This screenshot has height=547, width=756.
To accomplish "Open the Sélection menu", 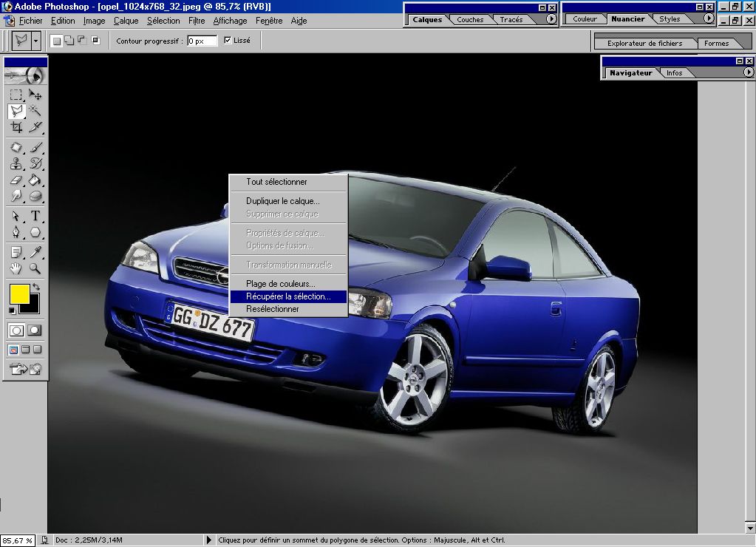I will pyautogui.click(x=163, y=21).
